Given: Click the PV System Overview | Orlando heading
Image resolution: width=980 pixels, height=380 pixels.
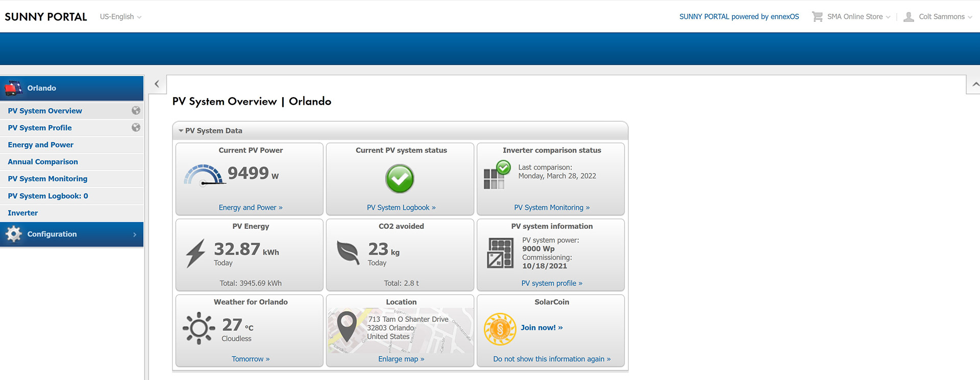Looking at the screenshot, I should pyautogui.click(x=252, y=101).
